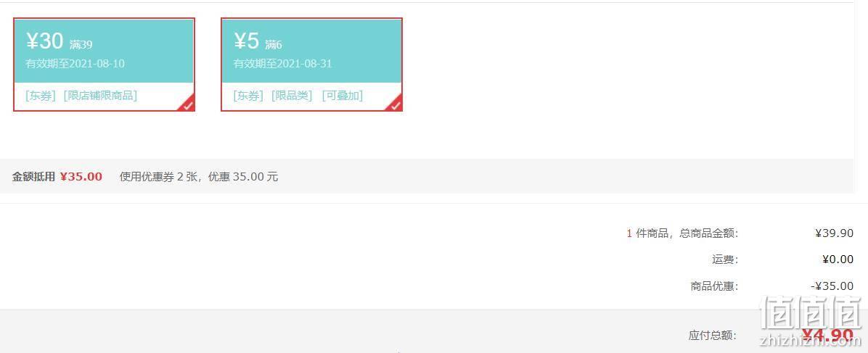Open the 限店铺限商品 restriction tag
Screen dimensions: 868x353
point(100,96)
